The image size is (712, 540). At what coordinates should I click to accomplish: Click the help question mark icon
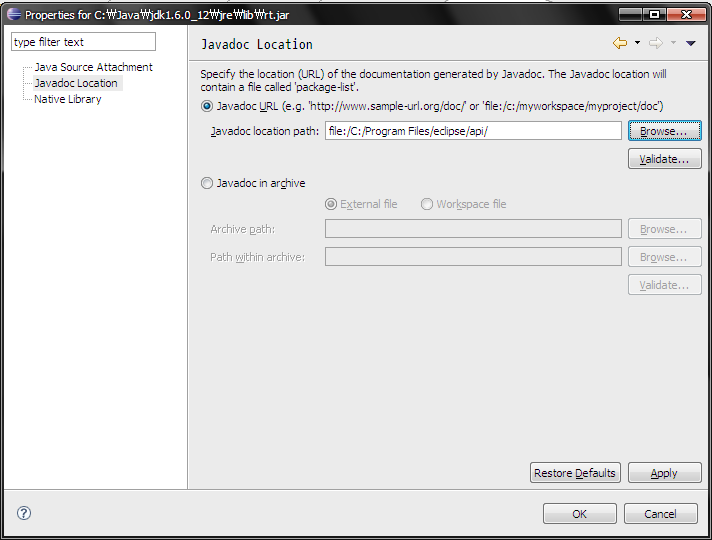[x=24, y=513]
